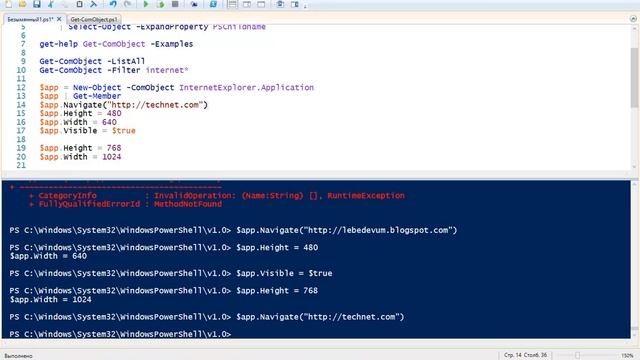Image resolution: width=640 pixels, height=360 pixels.
Task: Paste clipboard using the Paste icon
Action: tap(79, 4)
